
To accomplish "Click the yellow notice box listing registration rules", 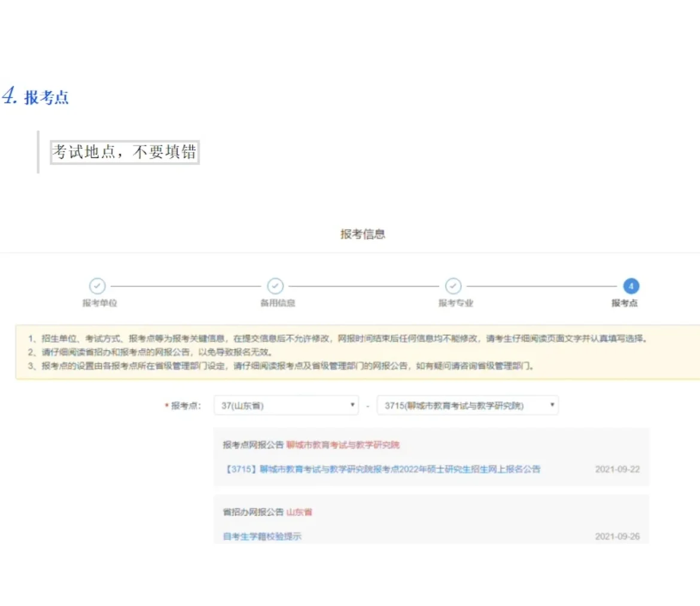I will click(x=350, y=351).
